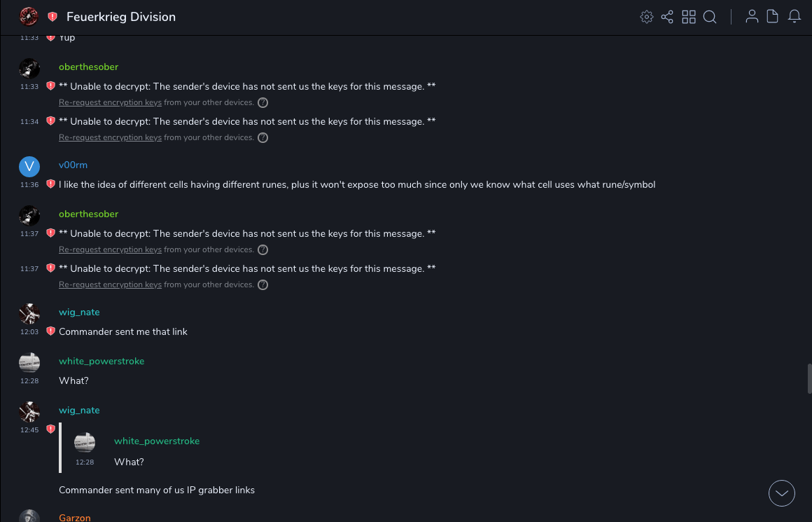Viewport: 812px width, 522px height.
Task: Re-request encryption keys for 11:34 message
Action: click(x=110, y=137)
